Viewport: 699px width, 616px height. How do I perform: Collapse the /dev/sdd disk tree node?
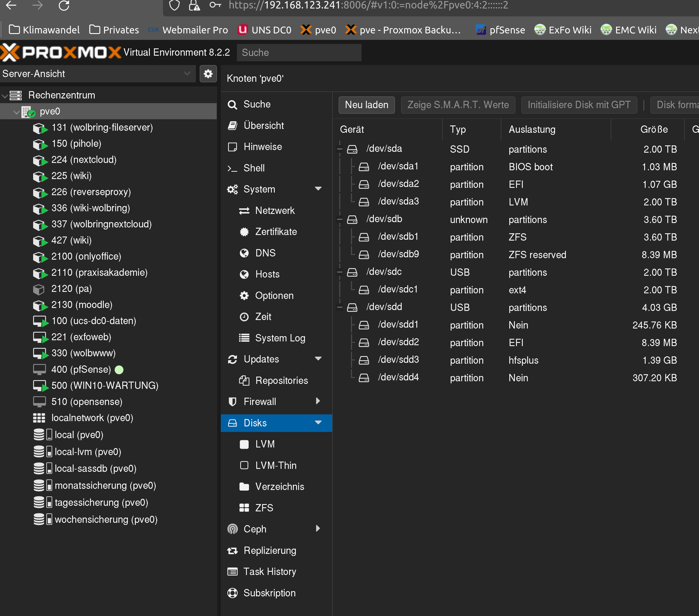340,307
